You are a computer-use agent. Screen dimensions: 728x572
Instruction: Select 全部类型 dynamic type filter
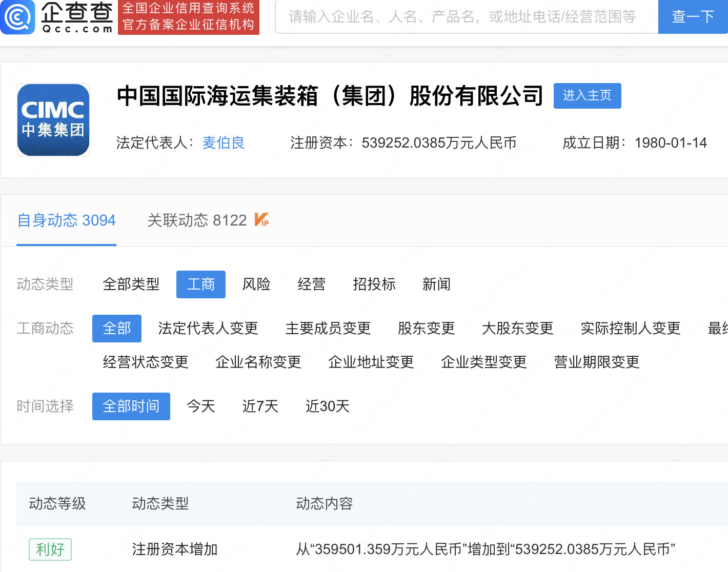(131, 284)
